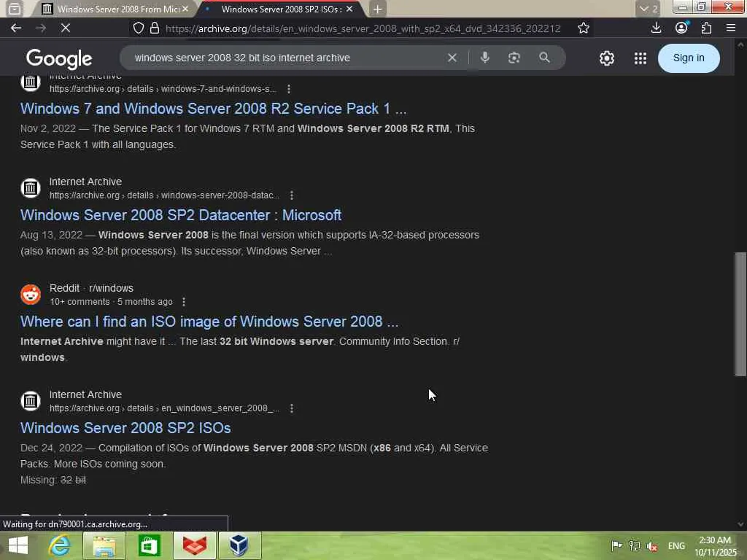Open Google quick settings gear

pos(606,58)
